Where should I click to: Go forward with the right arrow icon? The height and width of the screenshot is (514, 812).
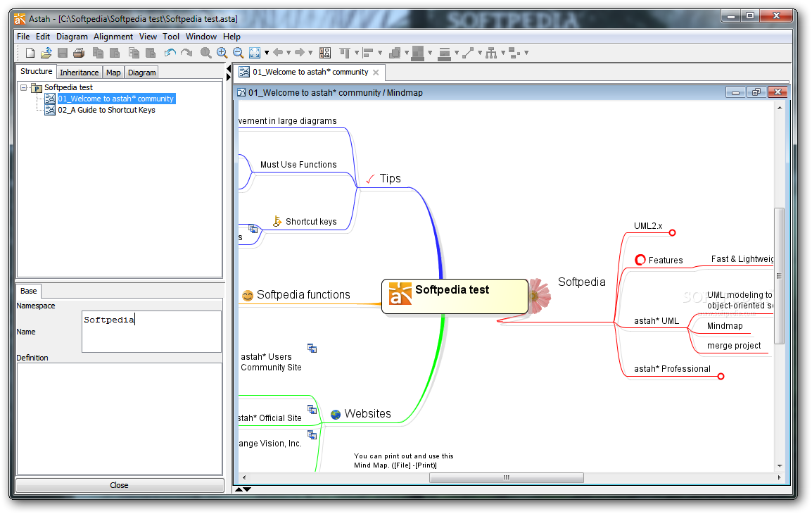point(300,52)
